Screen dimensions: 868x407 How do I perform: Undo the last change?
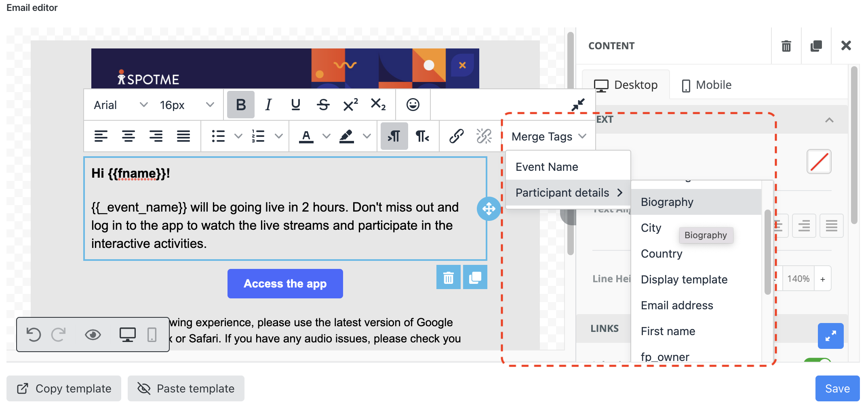click(x=34, y=335)
